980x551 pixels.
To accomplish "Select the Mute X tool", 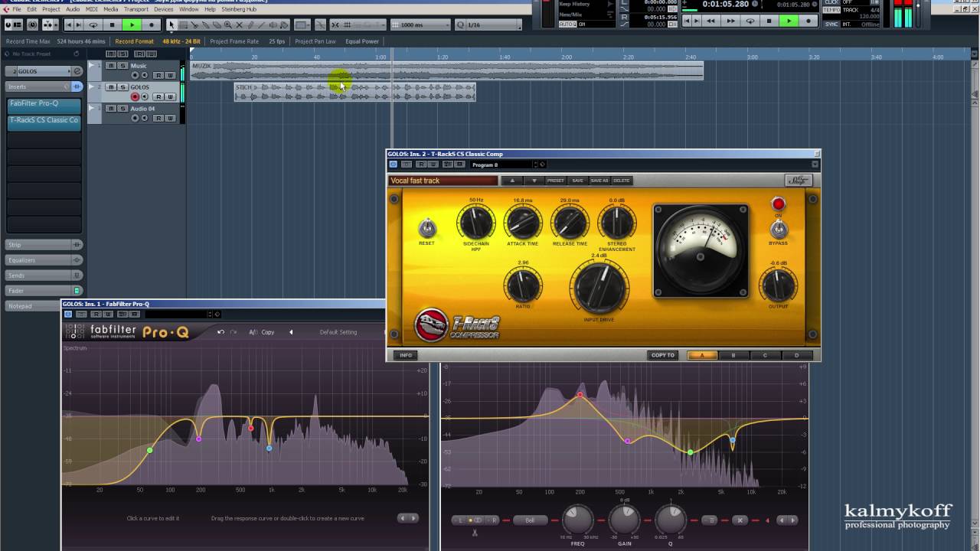I will [239, 25].
